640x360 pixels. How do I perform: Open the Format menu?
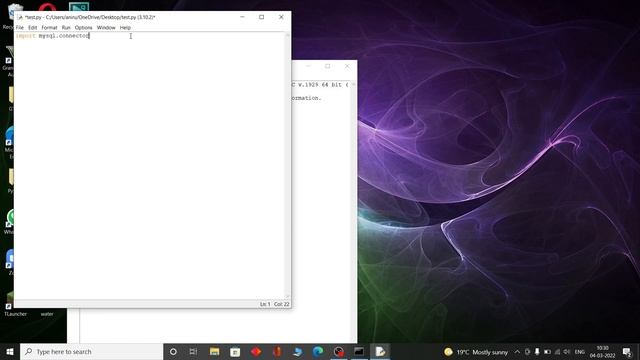(49, 27)
